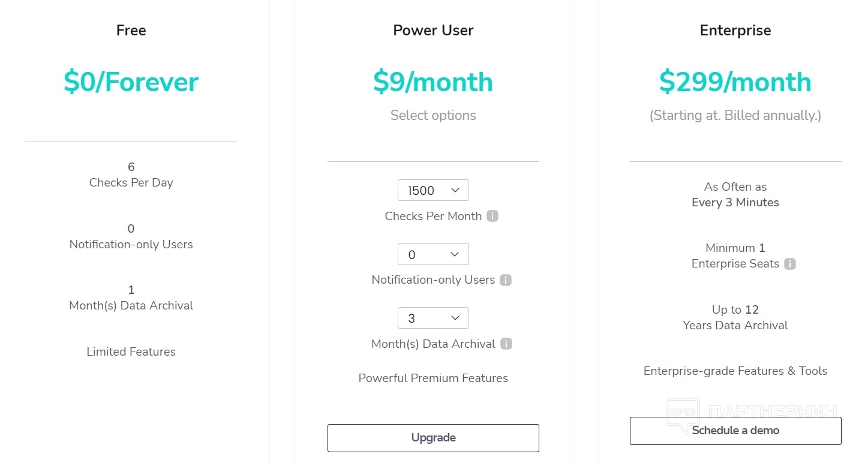Expand the Notification-only Users dropdown showing 0
This screenshot has height=466, width=868.
tap(433, 254)
